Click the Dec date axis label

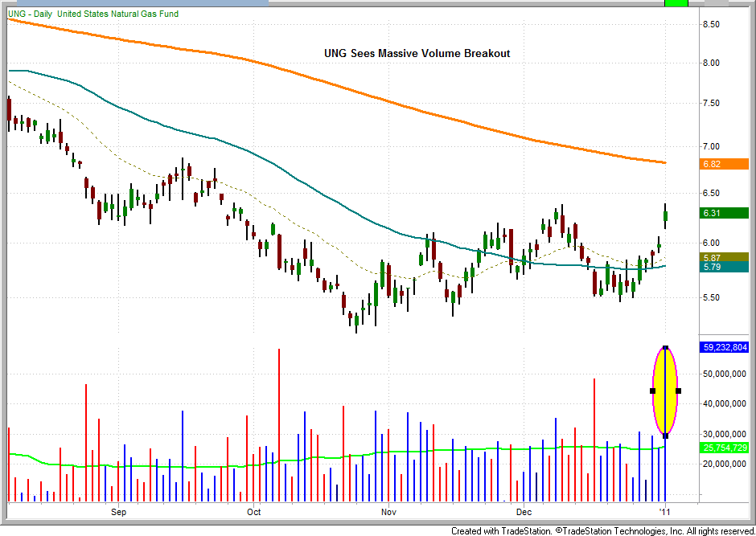[x=524, y=511]
